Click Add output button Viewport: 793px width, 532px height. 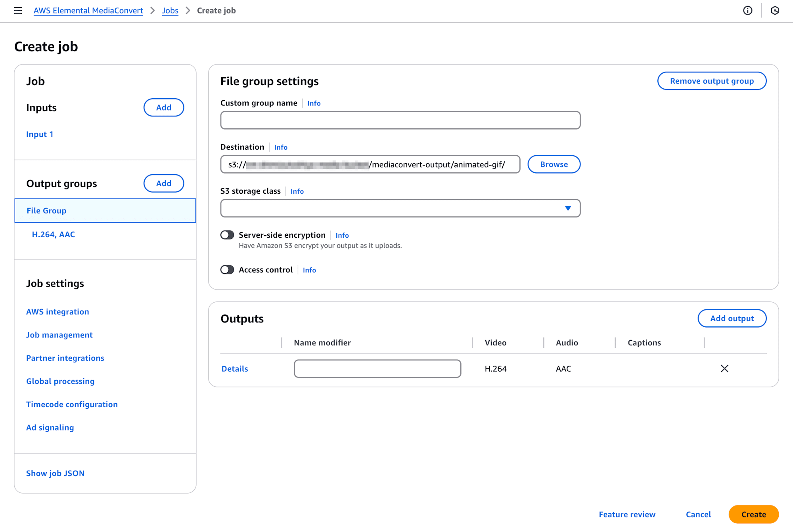tap(732, 318)
